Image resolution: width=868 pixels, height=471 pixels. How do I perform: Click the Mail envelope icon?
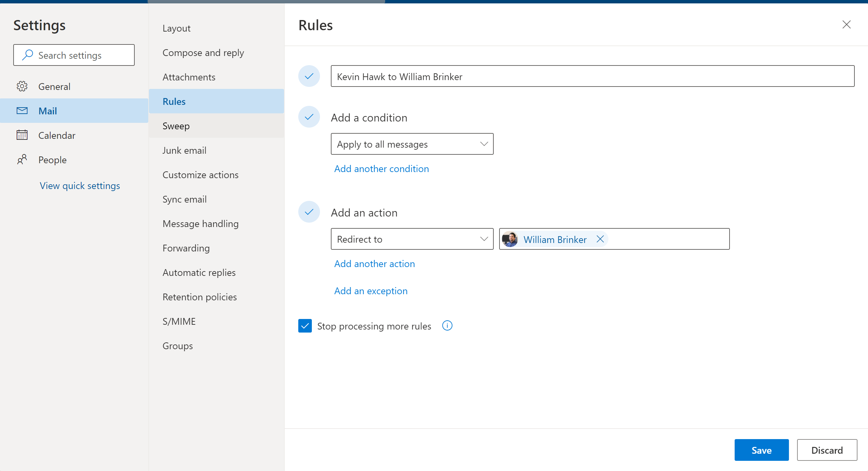click(x=22, y=111)
